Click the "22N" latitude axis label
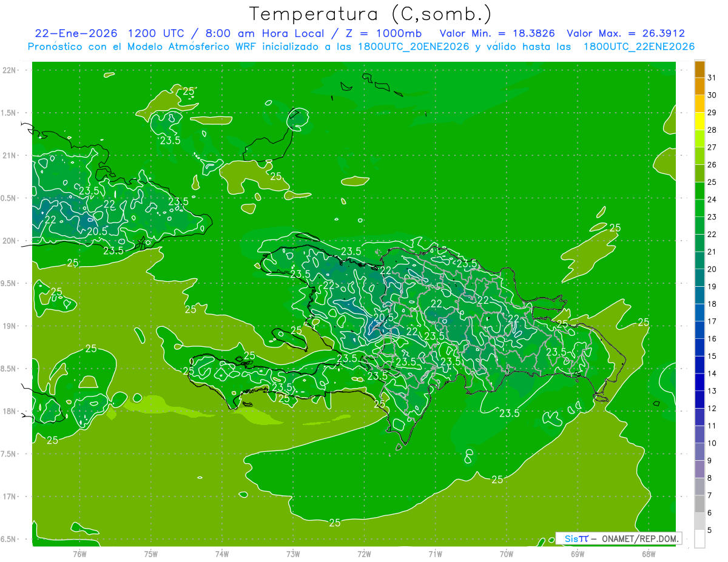This screenshot has width=728, height=562. (10, 70)
